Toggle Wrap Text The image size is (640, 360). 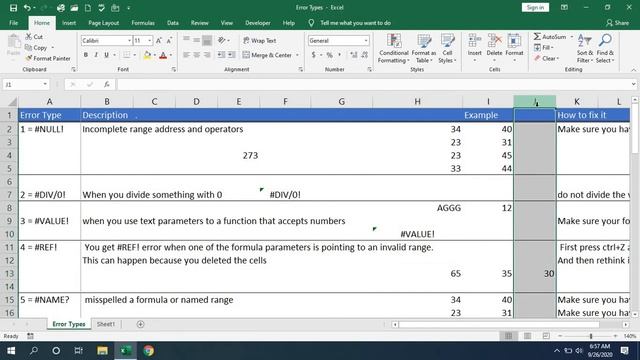pos(260,40)
